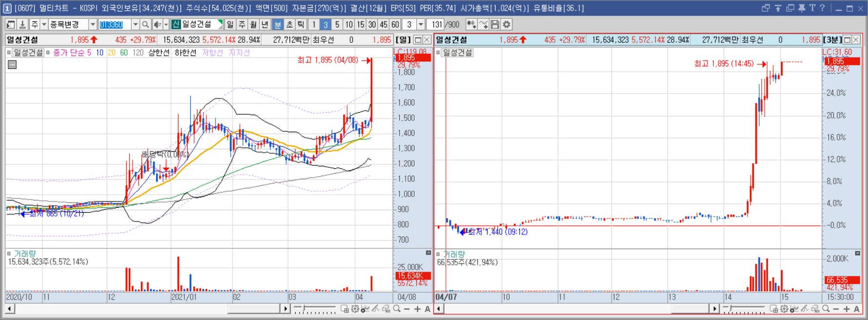The height and width of the screenshot is (320, 868).
Task: Click the 종가 단순 5 moving average label
Action: [72, 53]
